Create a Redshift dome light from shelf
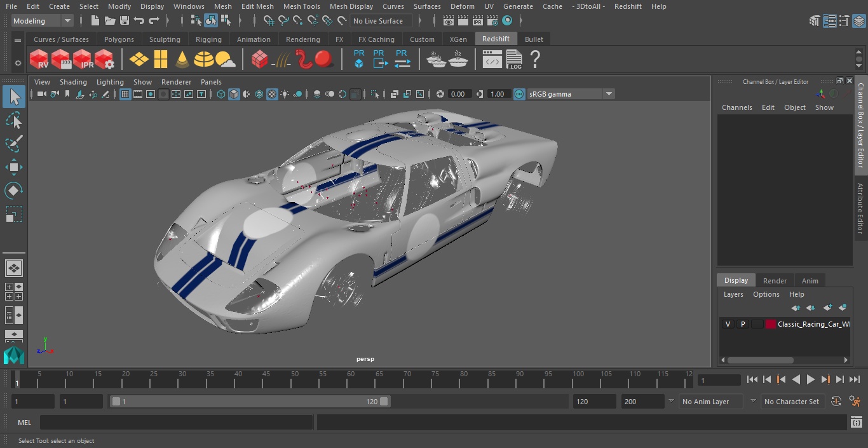Screen dimensions: 868x448 204,60
